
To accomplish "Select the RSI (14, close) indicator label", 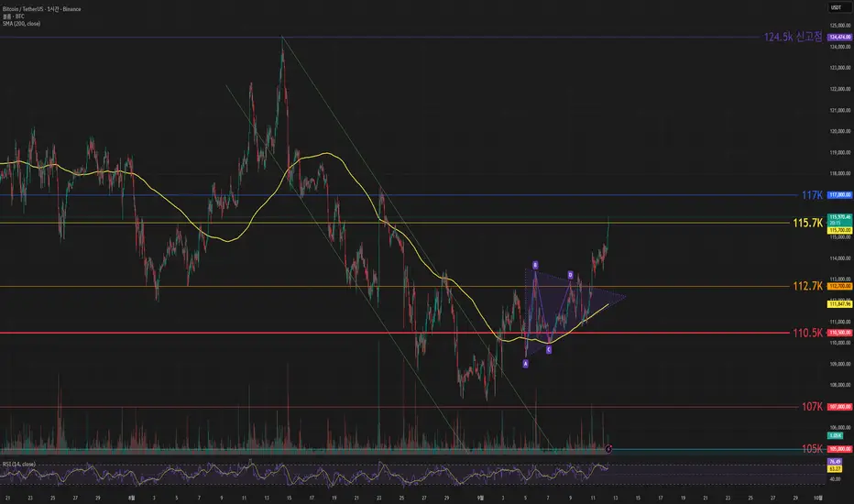I will pos(19,465).
